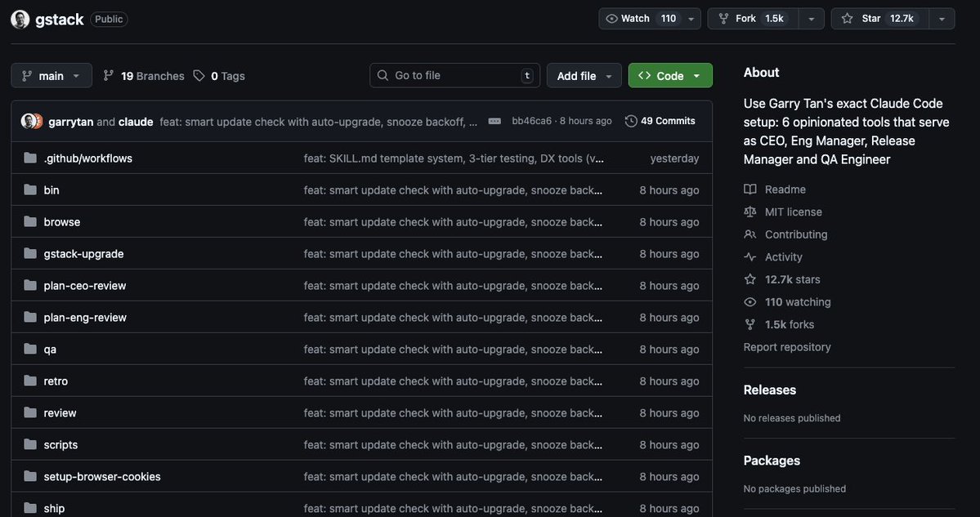This screenshot has height=517, width=980.
Task: Click the book icon next to Readme
Action: (x=750, y=189)
